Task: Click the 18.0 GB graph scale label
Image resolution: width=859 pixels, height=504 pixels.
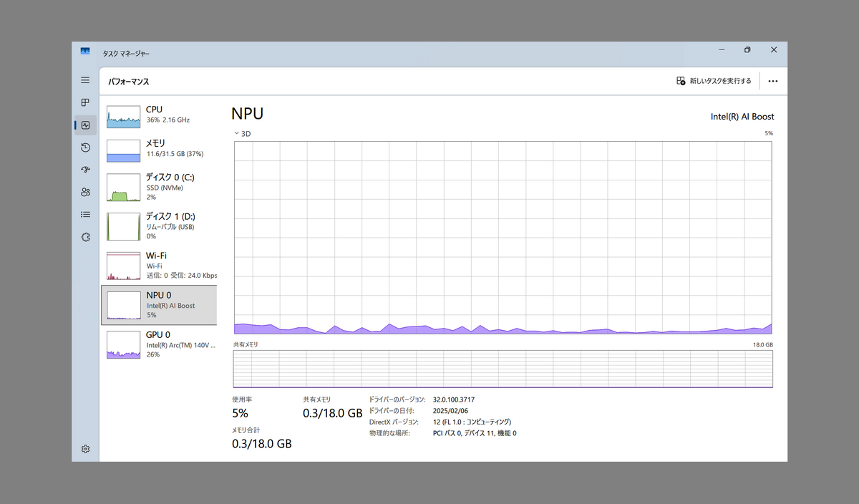Action: point(762,345)
